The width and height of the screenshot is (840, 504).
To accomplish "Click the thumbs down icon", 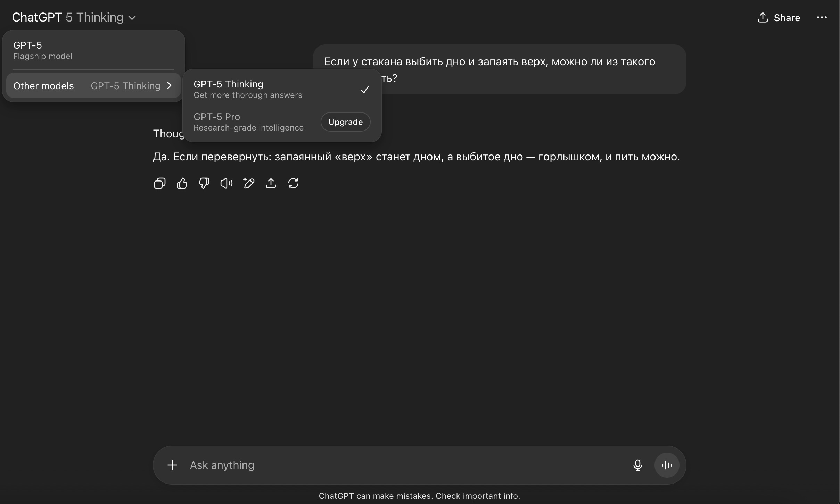I will pyautogui.click(x=204, y=183).
